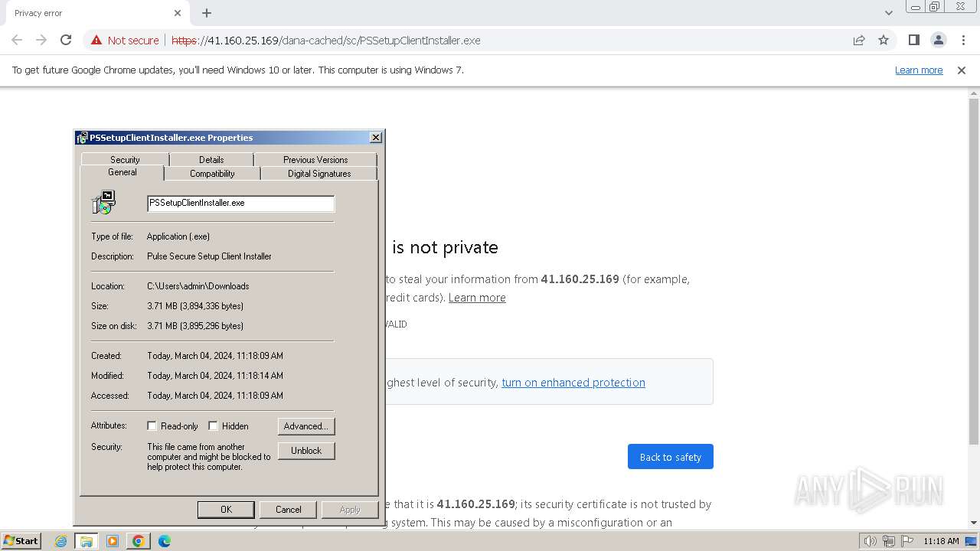980x551 pixels.
Task: Expand tab search chevron
Action: [x=888, y=13]
